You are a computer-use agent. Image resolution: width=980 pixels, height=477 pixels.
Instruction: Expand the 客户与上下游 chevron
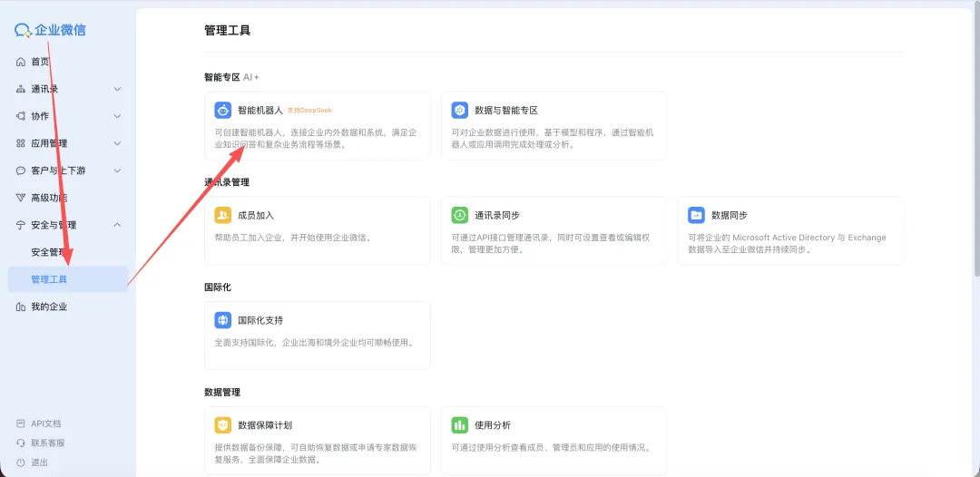coord(117,170)
